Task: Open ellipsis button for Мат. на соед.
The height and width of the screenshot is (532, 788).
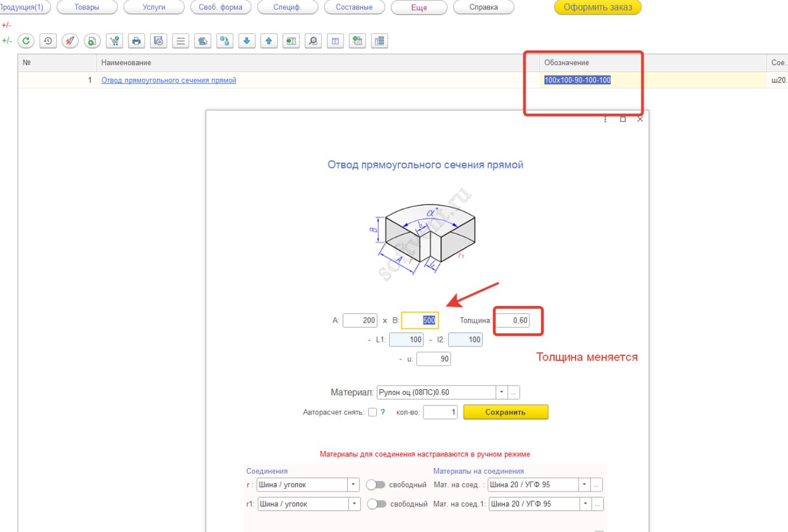Action: (x=597, y=485)
